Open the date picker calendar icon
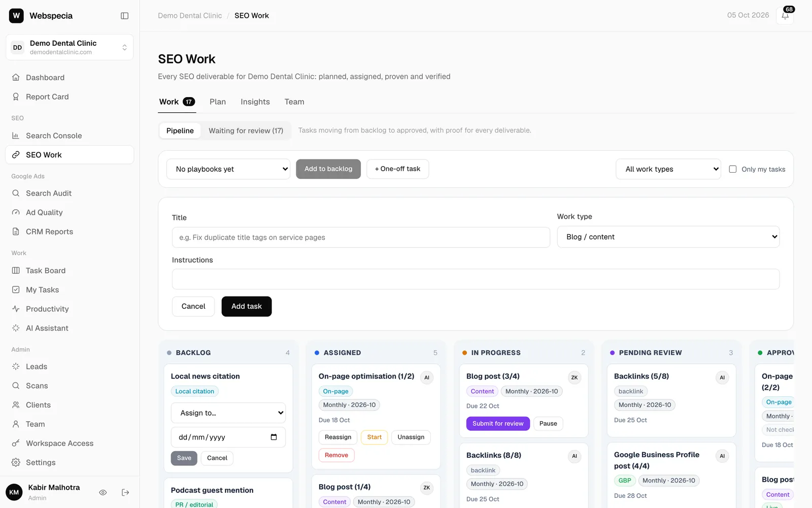Image resolution: width=812 pixels, height=508 pixels. (x=274, y=437)
